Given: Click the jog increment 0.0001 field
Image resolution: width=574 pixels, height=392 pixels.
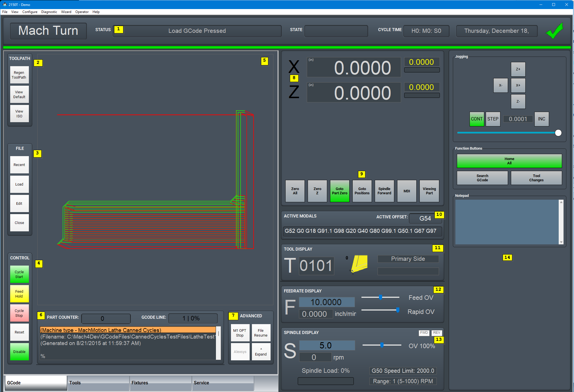Looking at the screenshot, I should click(518, 119).
